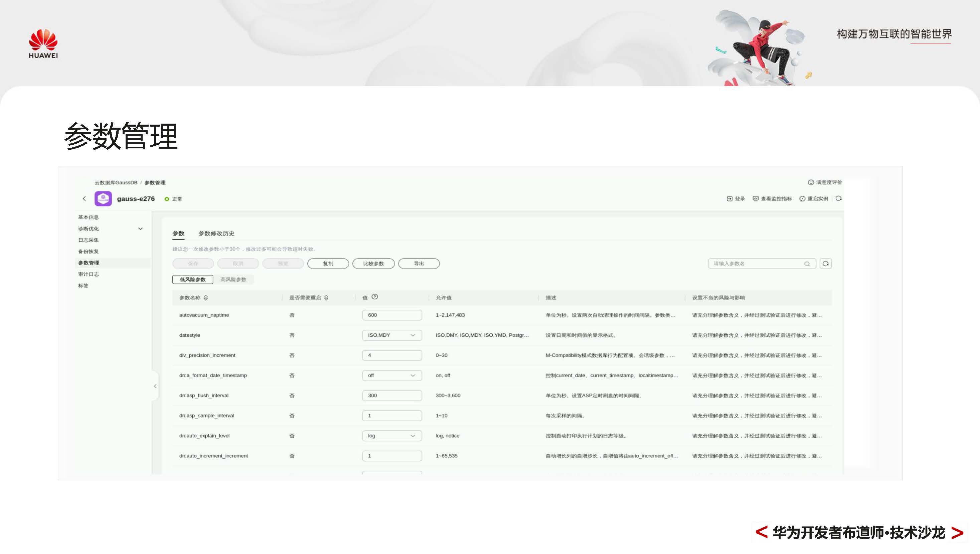Click the 比较参数 button
This screenshot has width=980, height=554.
(x=373, y=263)
